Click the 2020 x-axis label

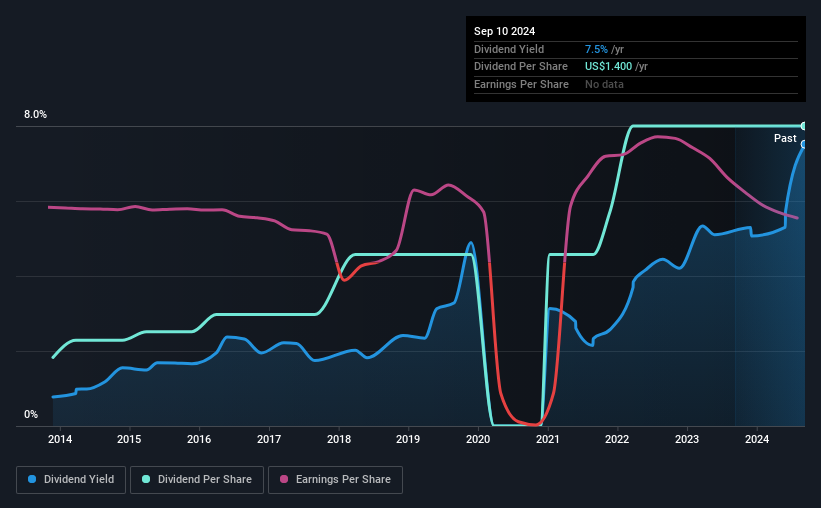(478, 439)
